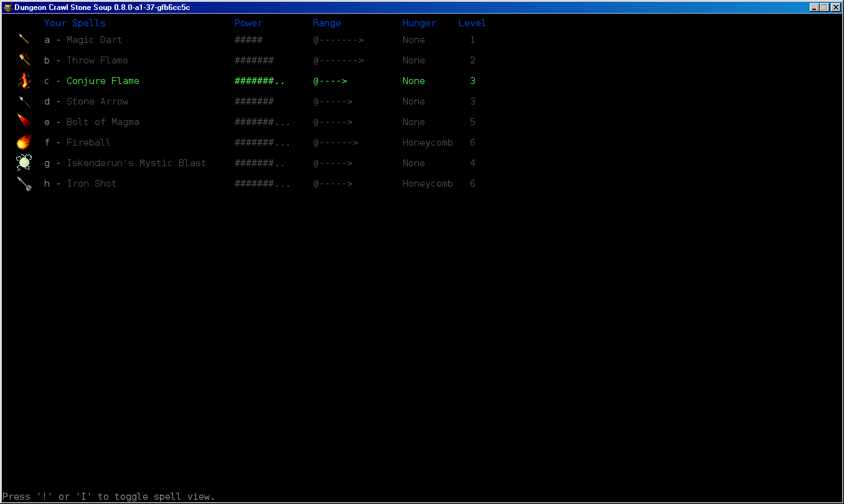Click the 'Your Spells' column header
844x504 pixels.
75,23
